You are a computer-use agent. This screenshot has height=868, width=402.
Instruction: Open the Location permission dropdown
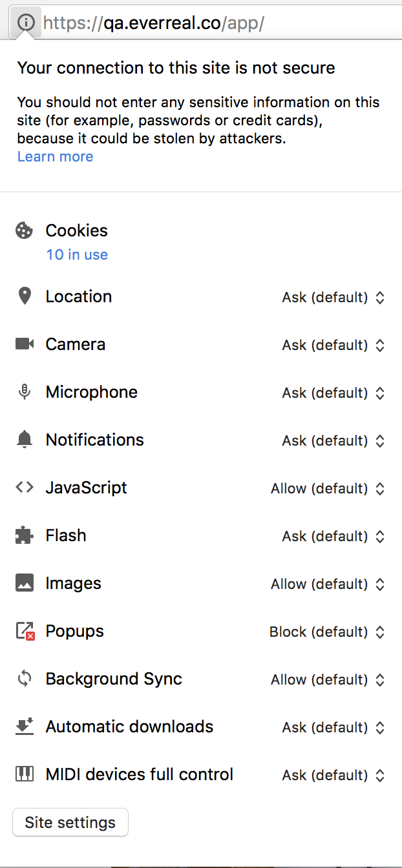[333, 297]
